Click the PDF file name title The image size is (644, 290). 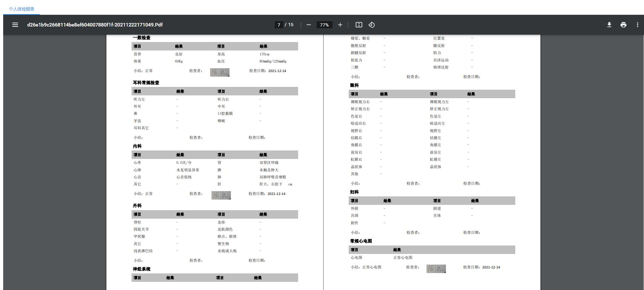tap(95, 25)
